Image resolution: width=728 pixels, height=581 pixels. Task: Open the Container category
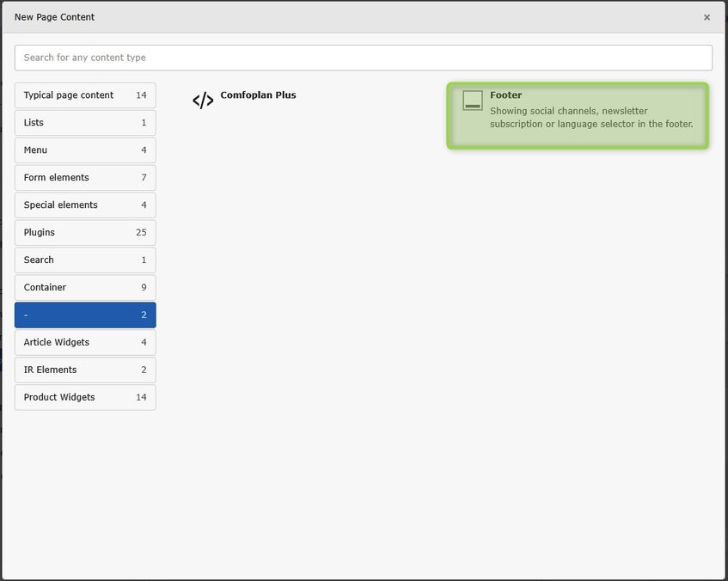pos(85,288)
